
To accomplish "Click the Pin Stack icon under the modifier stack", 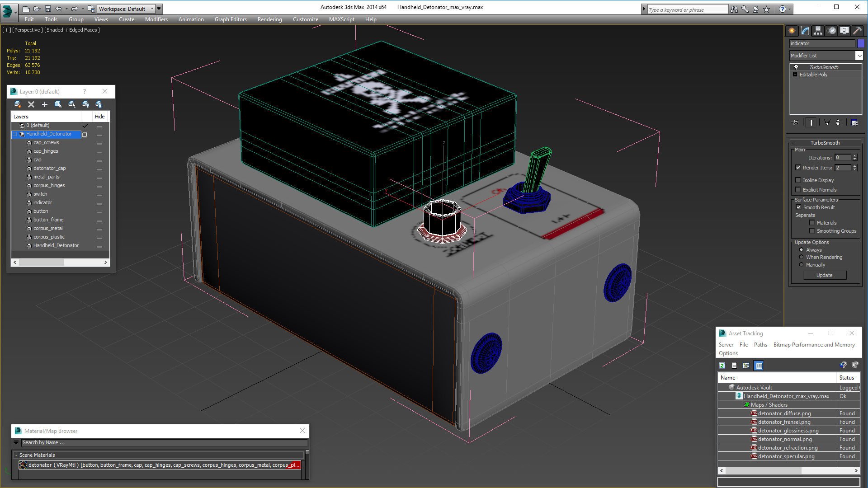I will click(x=796, y=122).
